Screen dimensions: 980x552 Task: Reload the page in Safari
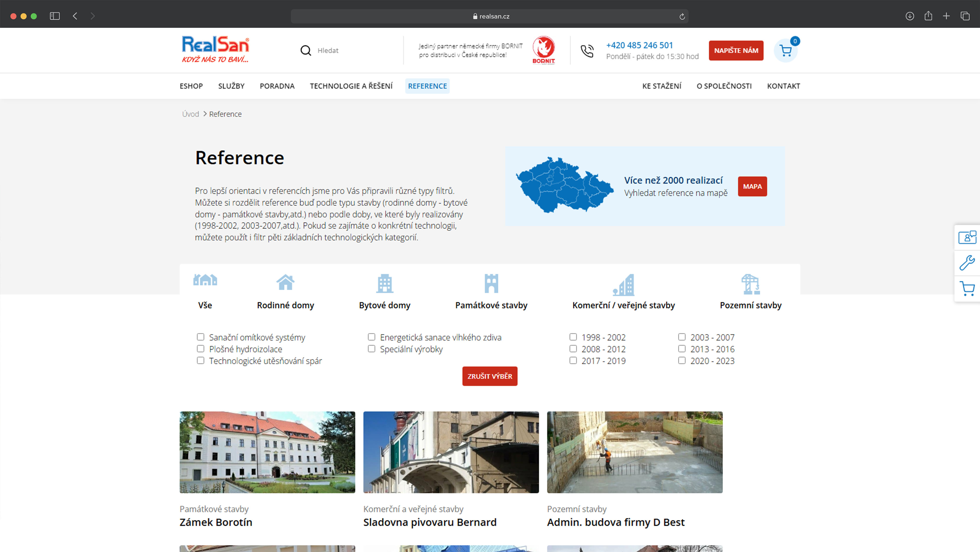682,16
